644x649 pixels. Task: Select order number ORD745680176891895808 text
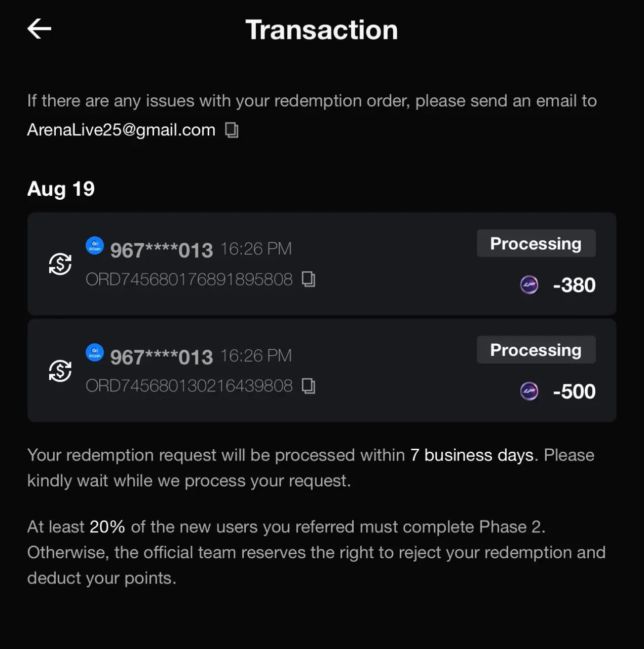[189, 279]
